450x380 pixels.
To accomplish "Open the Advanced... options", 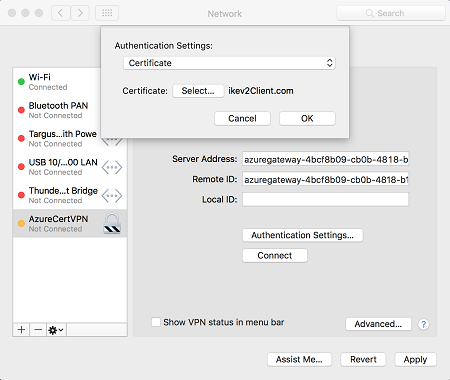I will point(378,324).
